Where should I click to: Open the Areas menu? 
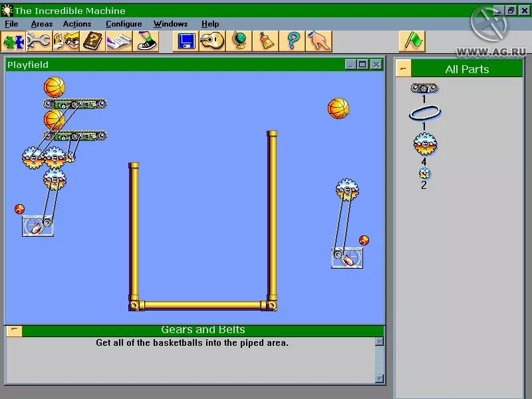42,24
